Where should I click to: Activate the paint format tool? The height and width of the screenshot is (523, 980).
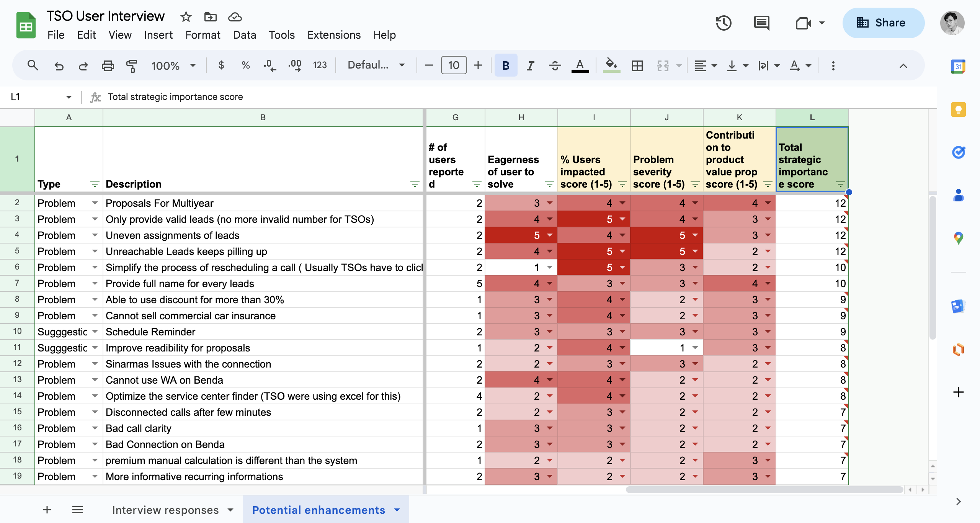tap(132, 66)
